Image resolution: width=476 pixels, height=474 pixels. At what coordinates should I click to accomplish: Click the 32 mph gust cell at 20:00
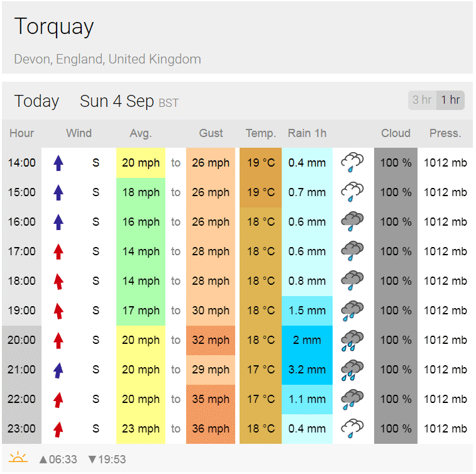coord(211,340)
